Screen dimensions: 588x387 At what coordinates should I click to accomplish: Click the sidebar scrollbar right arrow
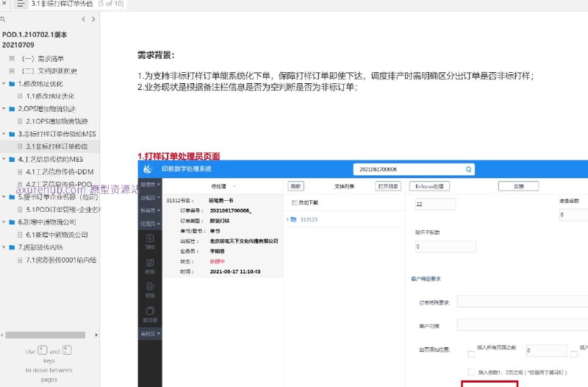(96, 335)
